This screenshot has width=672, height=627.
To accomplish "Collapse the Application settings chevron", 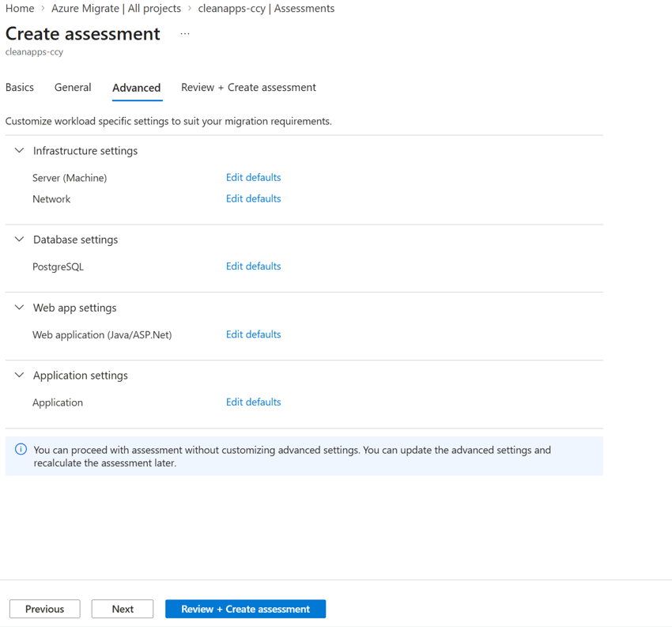I will 19,375.
